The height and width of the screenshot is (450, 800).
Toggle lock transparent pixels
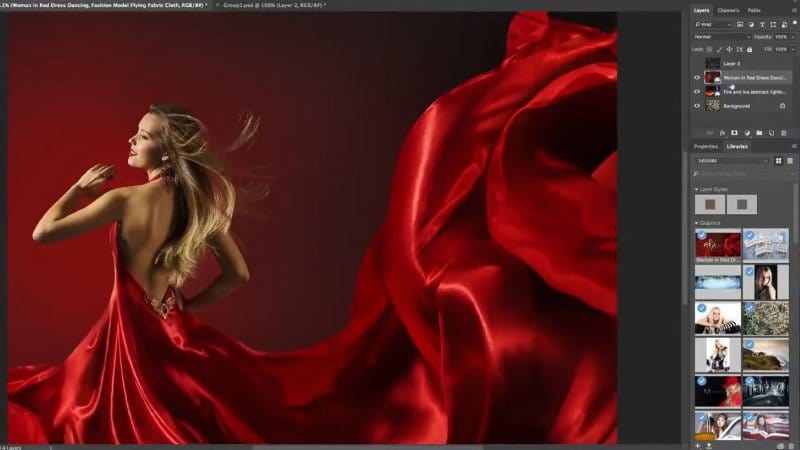click(709, 49)
